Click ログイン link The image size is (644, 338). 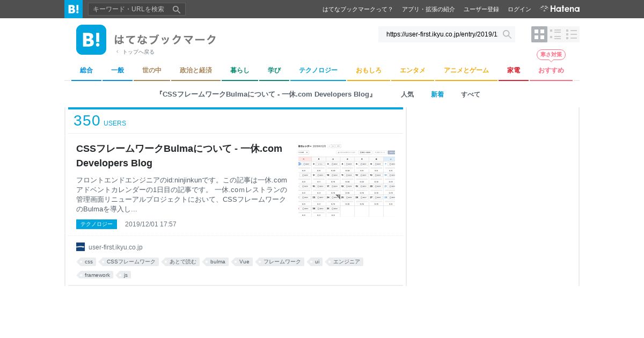[x=519, y=9]
